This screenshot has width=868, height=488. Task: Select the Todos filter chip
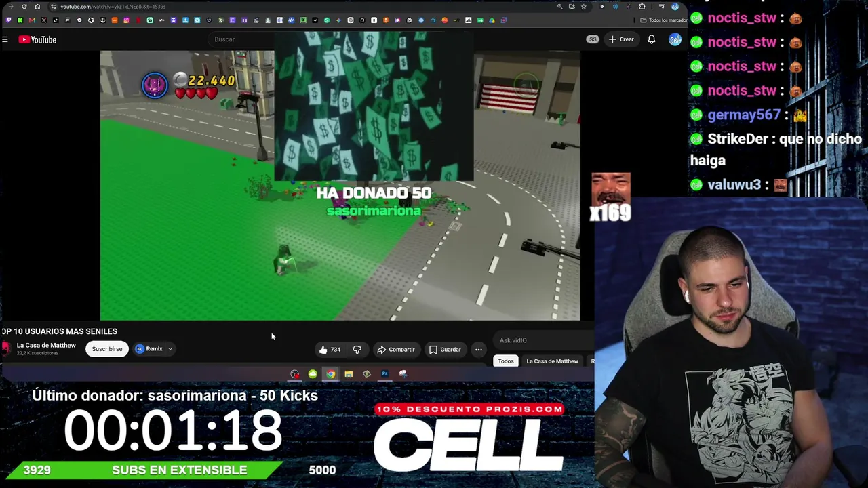click(x=506, y=361)
